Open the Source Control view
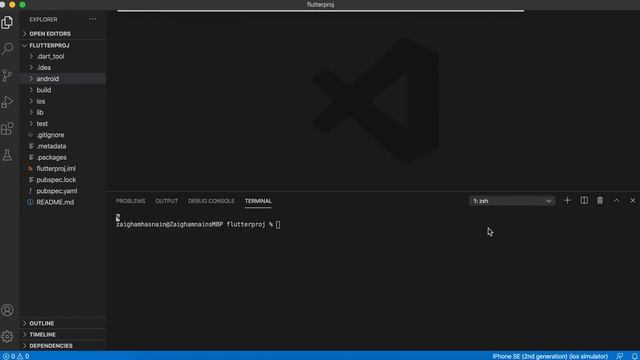640x360 pixels. click(x=7, y=76)
